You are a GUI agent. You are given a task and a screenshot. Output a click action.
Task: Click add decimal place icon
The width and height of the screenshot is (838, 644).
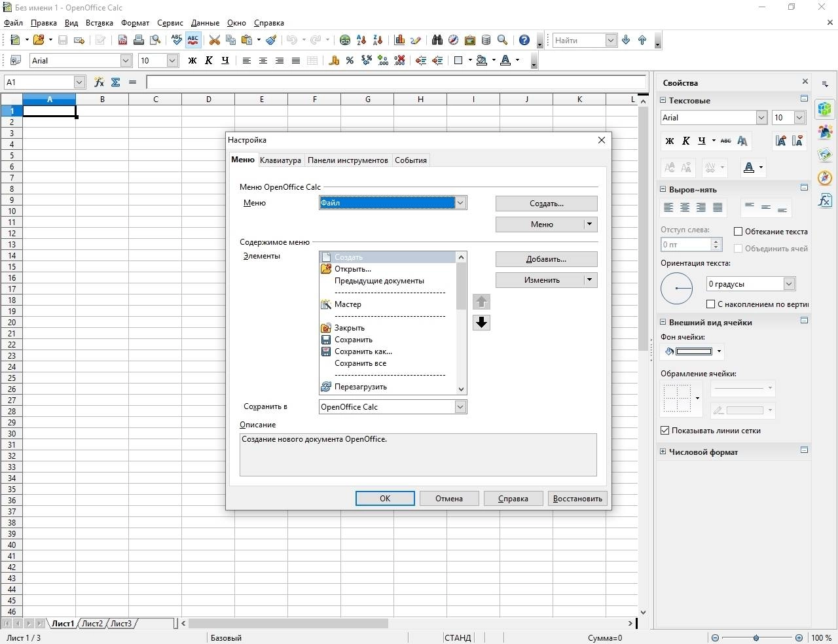click(383, 60)
